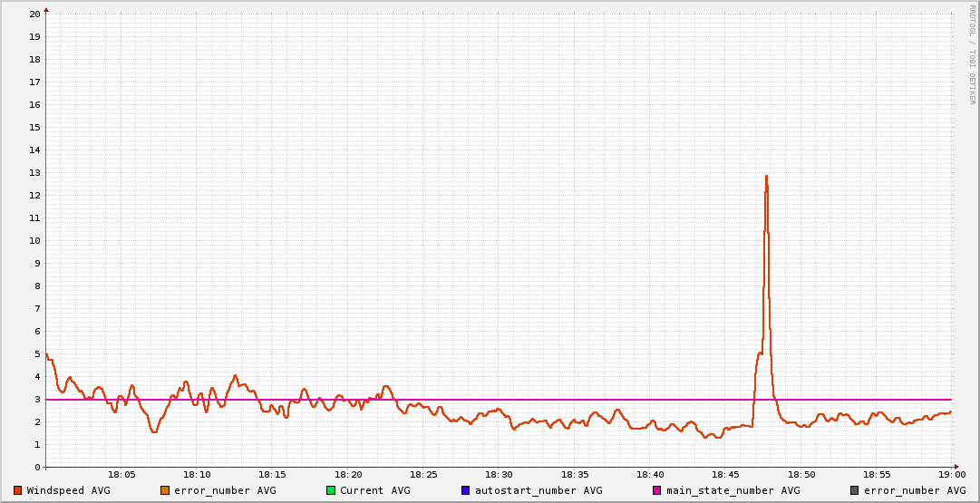This screenshot has height=503, width=980.
Task: Click the 18:45 time axis label
Action: (x=725, y=475)
